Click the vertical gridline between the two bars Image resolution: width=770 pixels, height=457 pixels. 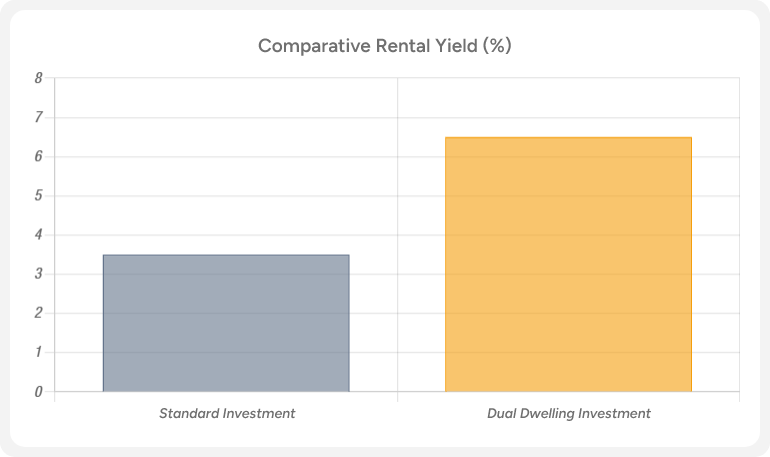pyautogui.click(x=397, y=200)
